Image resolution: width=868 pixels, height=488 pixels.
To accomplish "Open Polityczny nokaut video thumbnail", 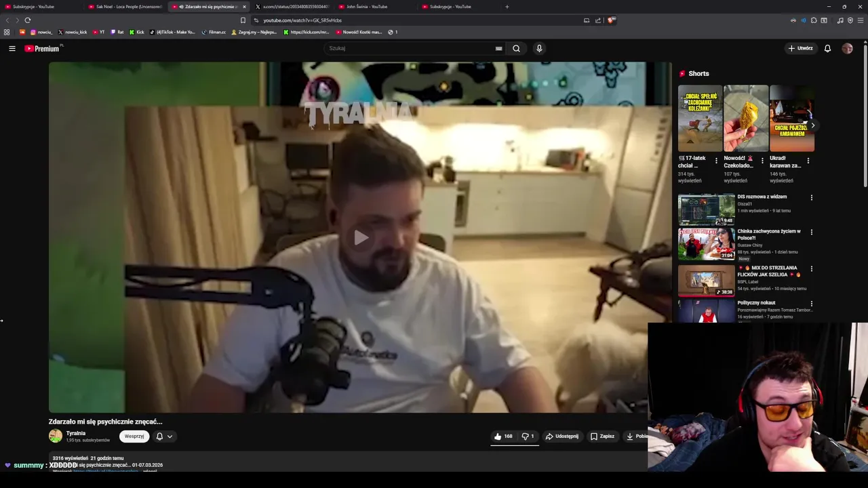I will click(707, 310).
